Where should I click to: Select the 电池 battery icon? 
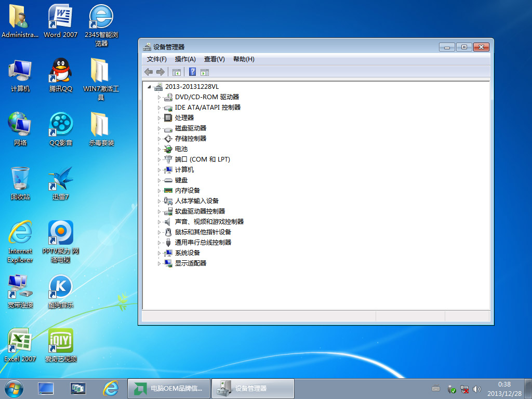168,149
